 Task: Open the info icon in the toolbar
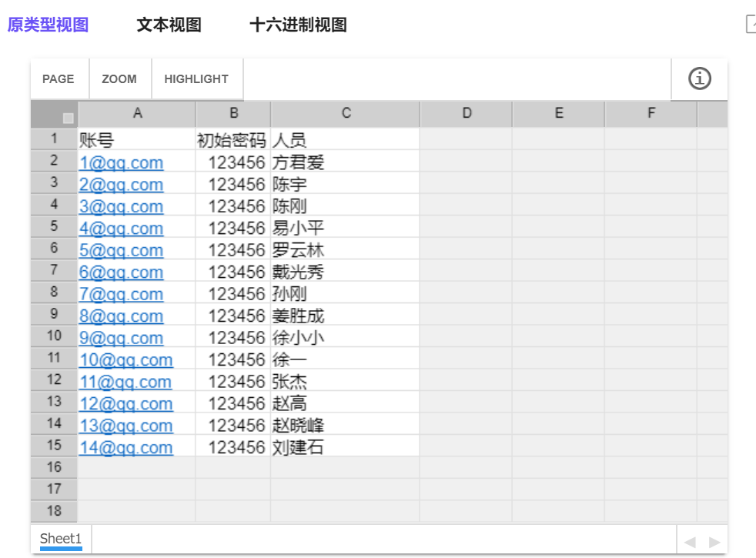699,79
